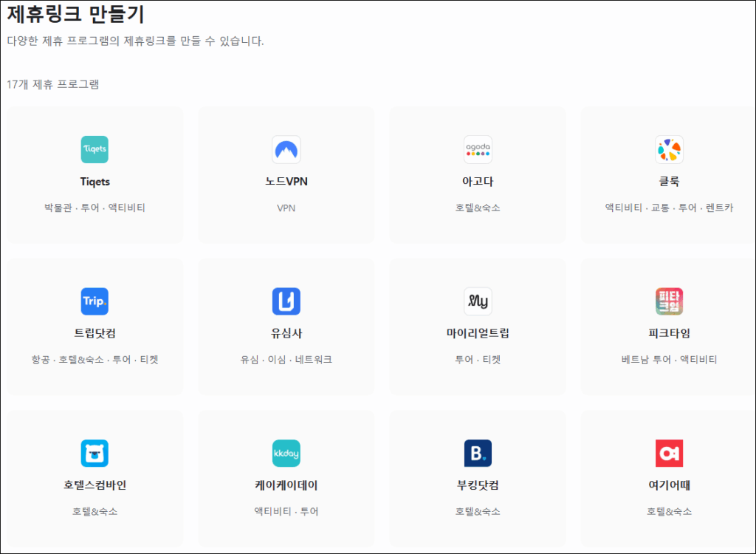Open the 트립닷컴 program name

(95, 333)
